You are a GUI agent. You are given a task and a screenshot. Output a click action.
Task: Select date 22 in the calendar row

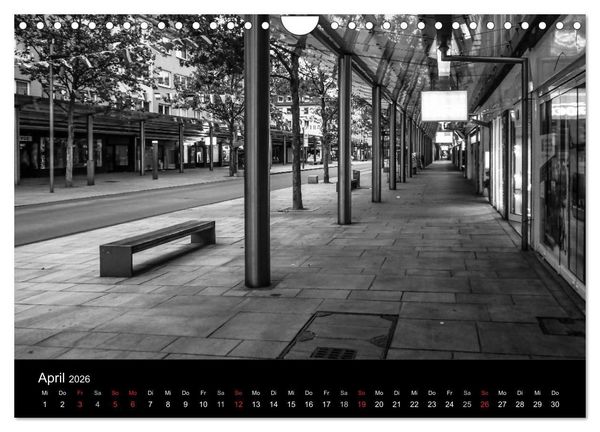coord(414,404)
